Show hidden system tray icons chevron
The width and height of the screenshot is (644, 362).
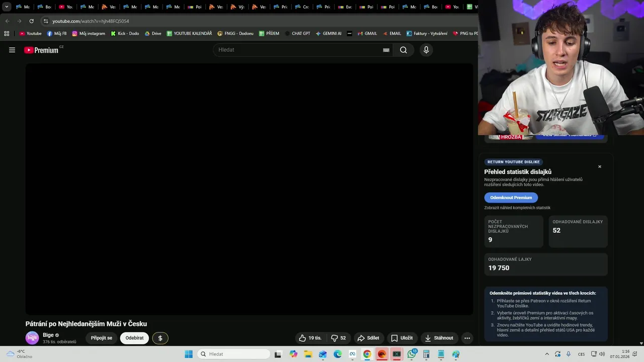click(x=547, y=354)
